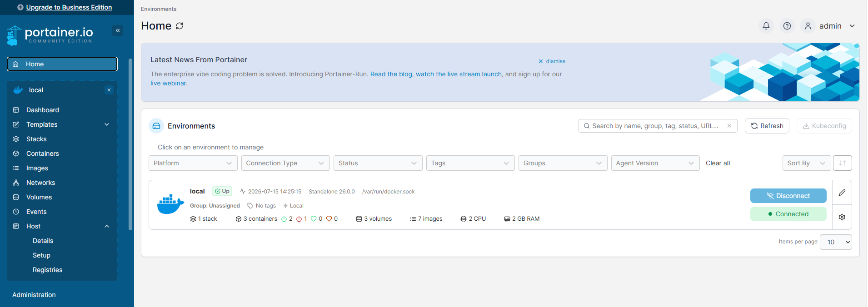Click the local environment name
The height and width of the screenshot is (307, 868).
[197, 191]
